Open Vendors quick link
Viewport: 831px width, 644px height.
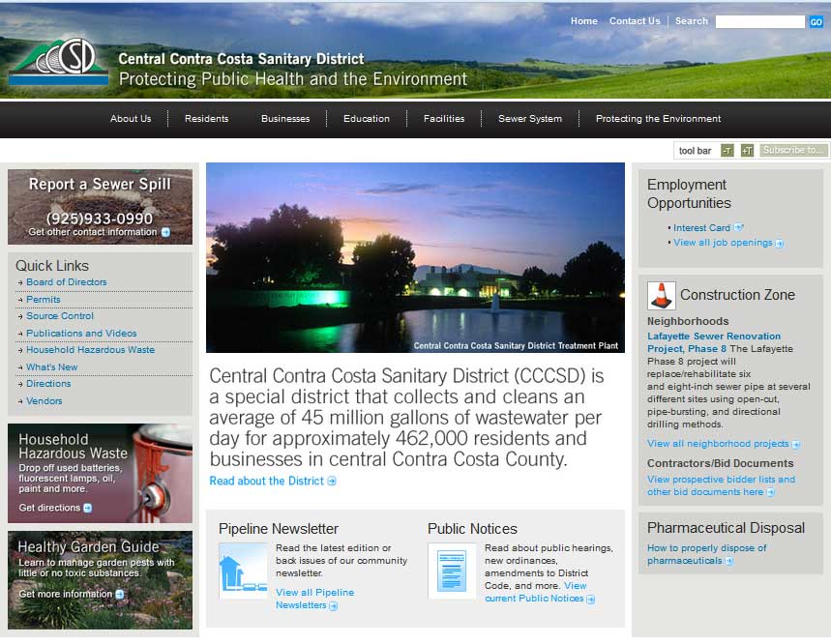click(45, 401)
